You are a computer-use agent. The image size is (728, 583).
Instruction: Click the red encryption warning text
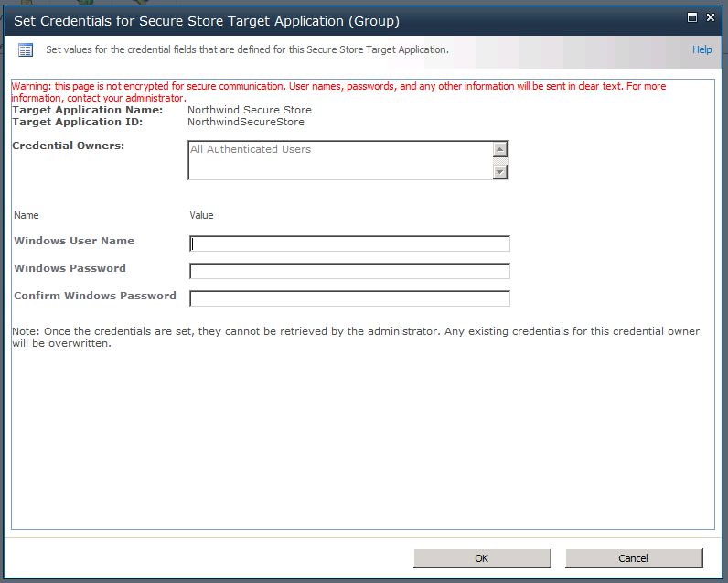[338, 92]
